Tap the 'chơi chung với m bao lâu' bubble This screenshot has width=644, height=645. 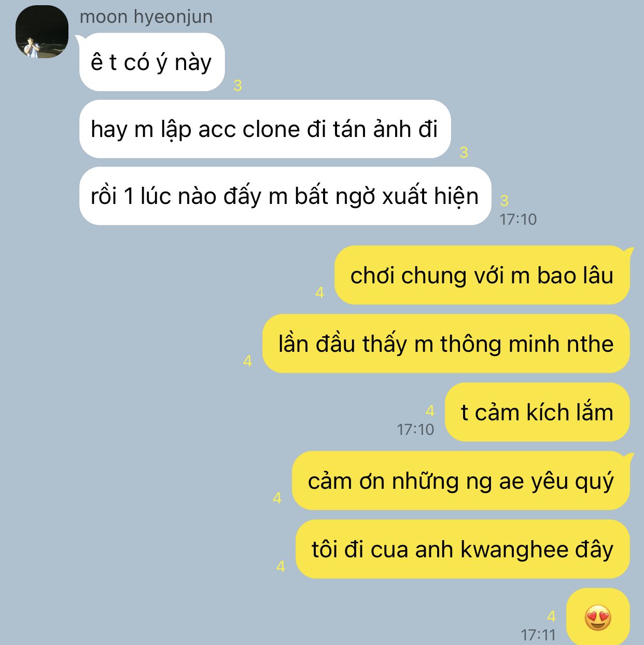click(482, 275)
